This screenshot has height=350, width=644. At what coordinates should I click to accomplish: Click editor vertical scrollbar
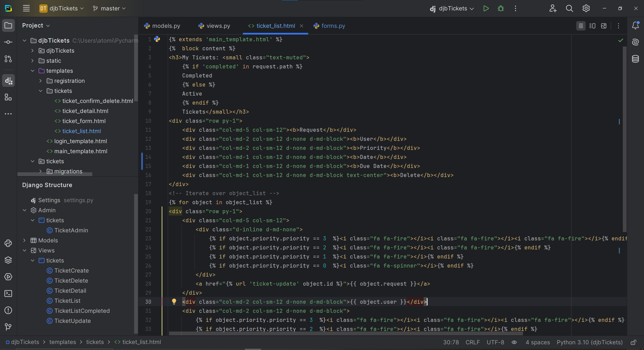coord(625,139)
